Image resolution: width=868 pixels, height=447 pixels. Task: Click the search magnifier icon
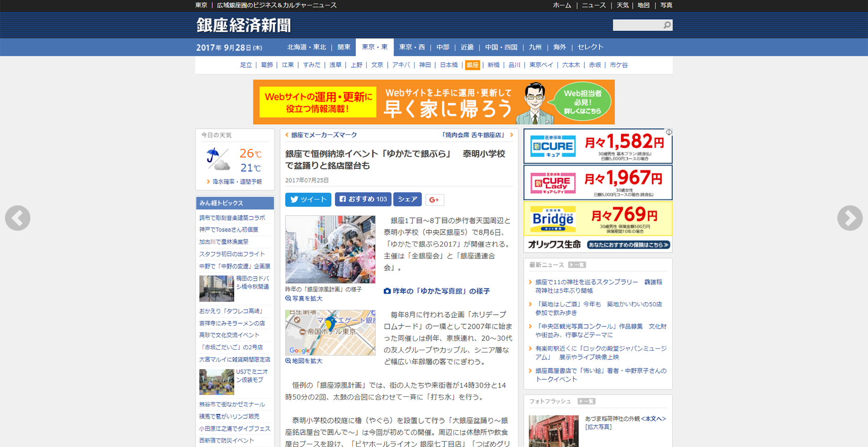667,25
